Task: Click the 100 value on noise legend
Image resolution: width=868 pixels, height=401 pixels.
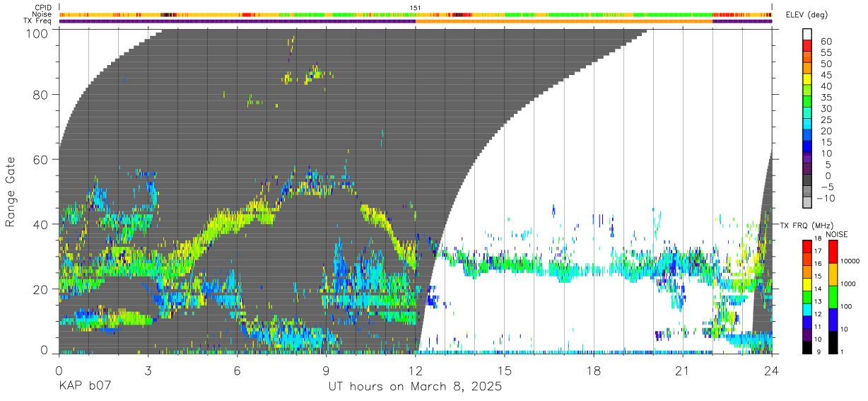Action: click(848, 306)
